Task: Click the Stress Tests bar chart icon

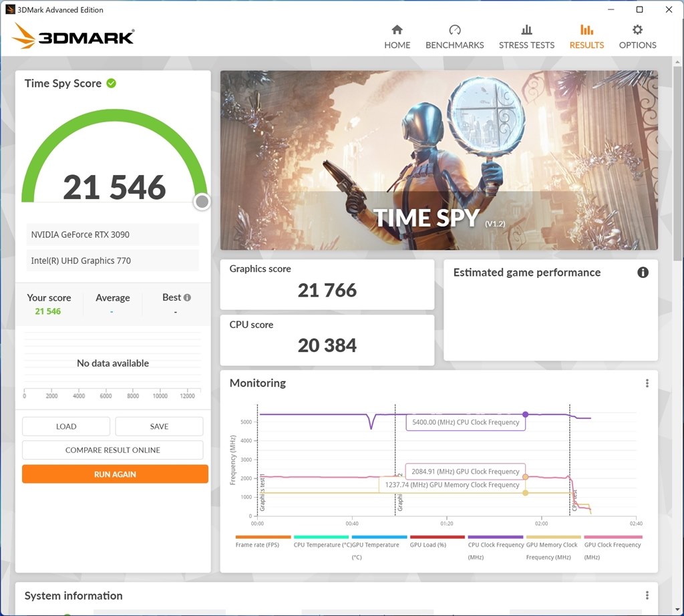Action: point(526,29)
